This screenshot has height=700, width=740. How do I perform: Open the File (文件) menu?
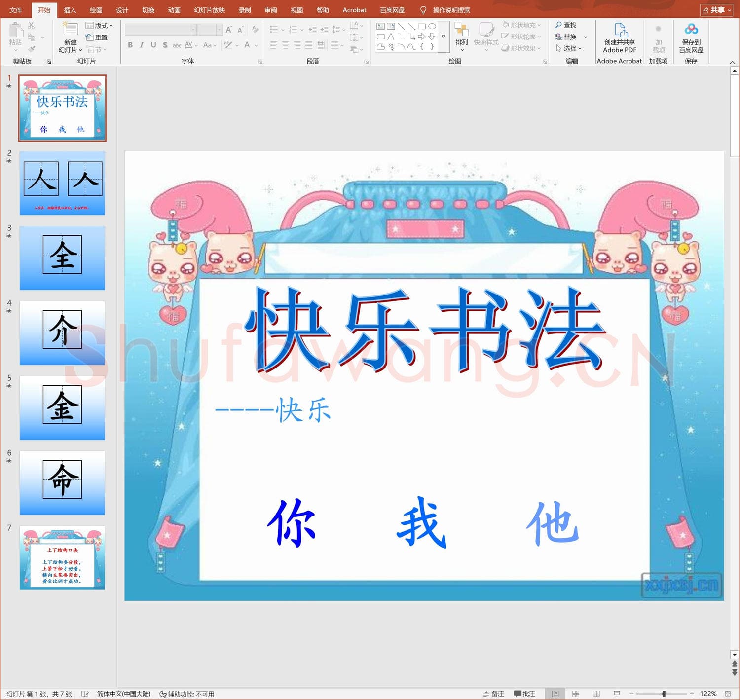16,10
